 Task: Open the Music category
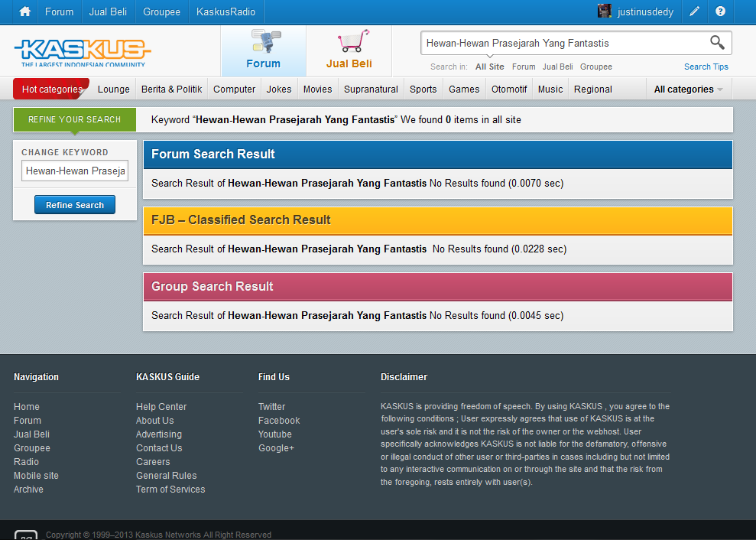pos(550,89)
